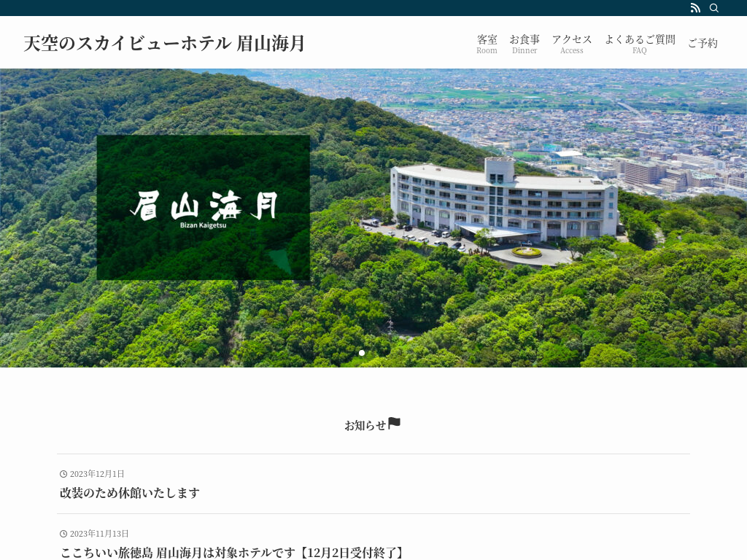Click the date 2023年12月1日
The image size is (747, 560).
[x=97, y=474]
